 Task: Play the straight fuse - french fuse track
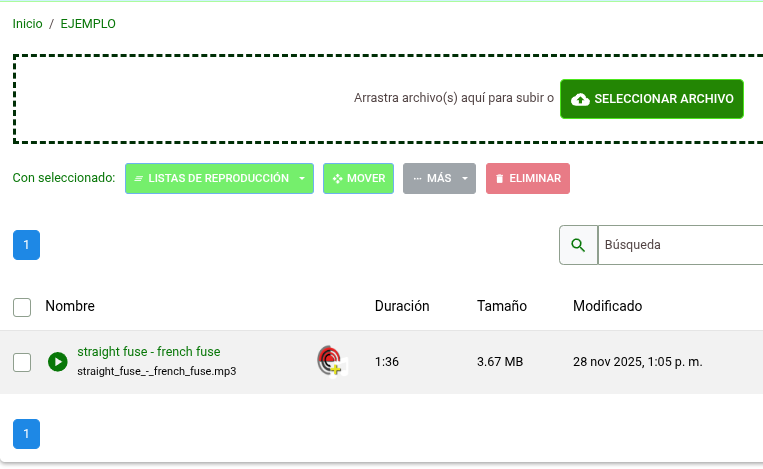[58, 361]
